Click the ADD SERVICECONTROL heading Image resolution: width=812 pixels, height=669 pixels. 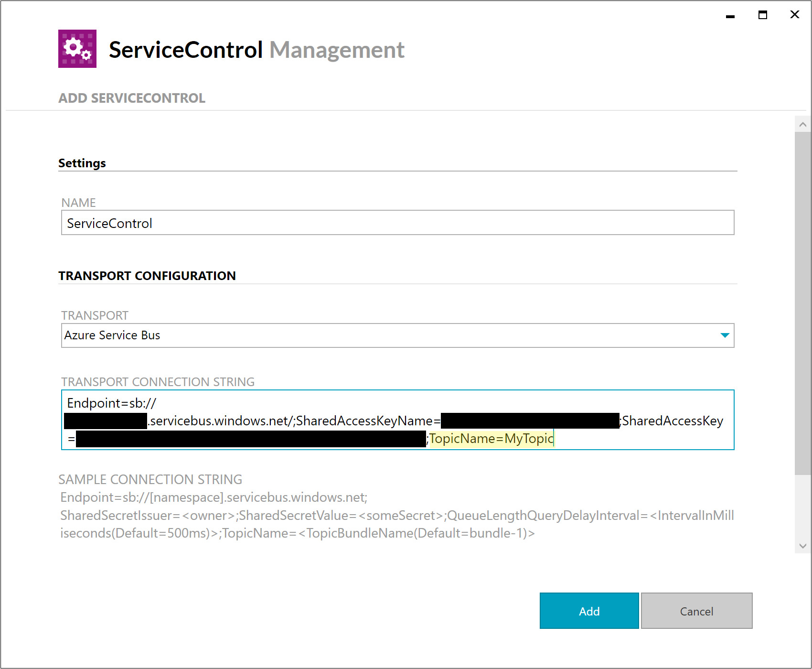[x=132, y=98]
